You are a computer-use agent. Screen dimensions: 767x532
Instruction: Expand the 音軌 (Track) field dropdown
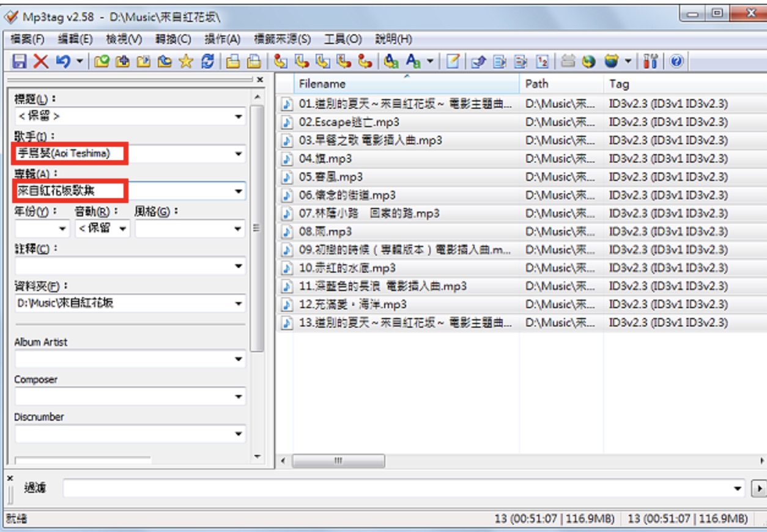pyautogui.click(x=123, y=229)
